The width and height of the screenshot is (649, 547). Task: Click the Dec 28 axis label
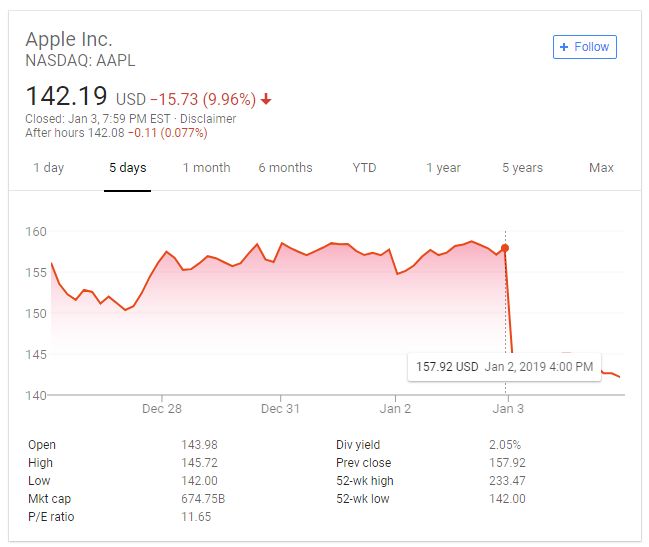(x=162, y=408)
